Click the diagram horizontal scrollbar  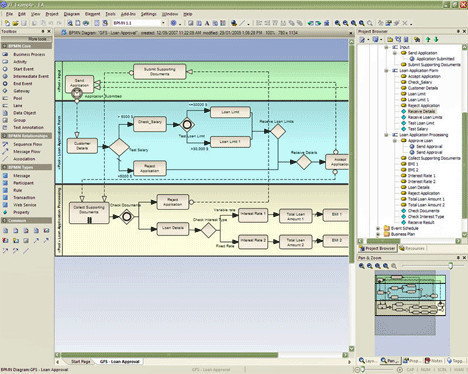pos(169,355)
